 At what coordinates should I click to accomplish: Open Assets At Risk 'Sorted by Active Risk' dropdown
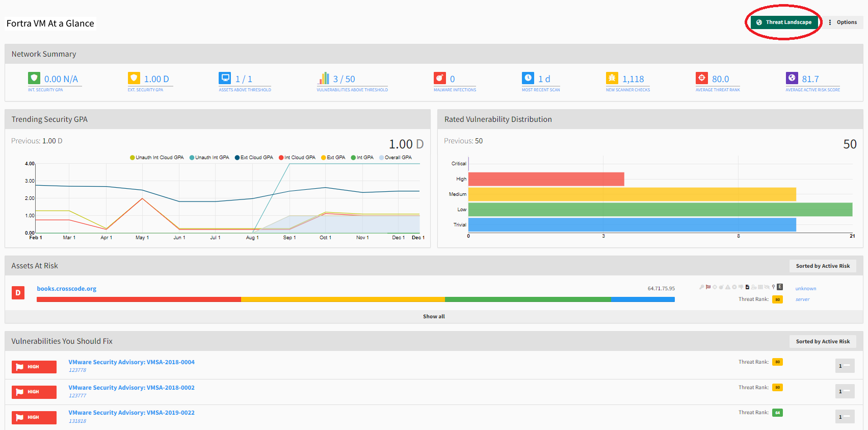pos(823,266)
